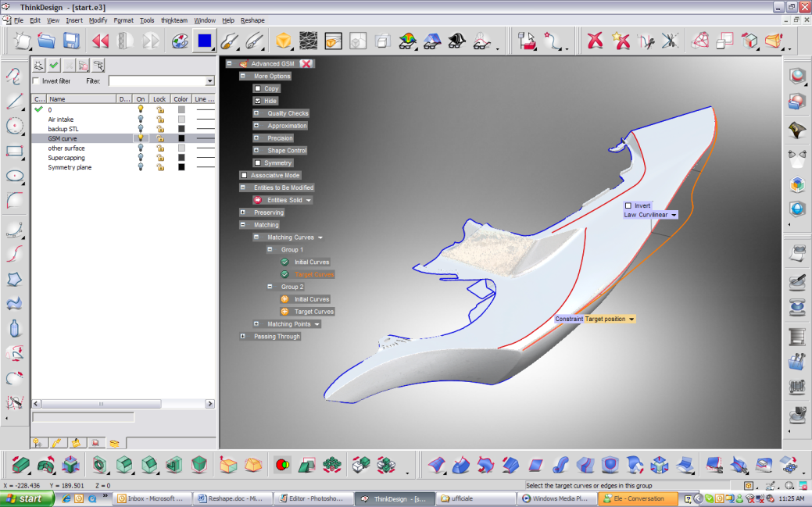Enable the Copy checkbox in More Options
812x507 pixels.
[x=258, y=89]
